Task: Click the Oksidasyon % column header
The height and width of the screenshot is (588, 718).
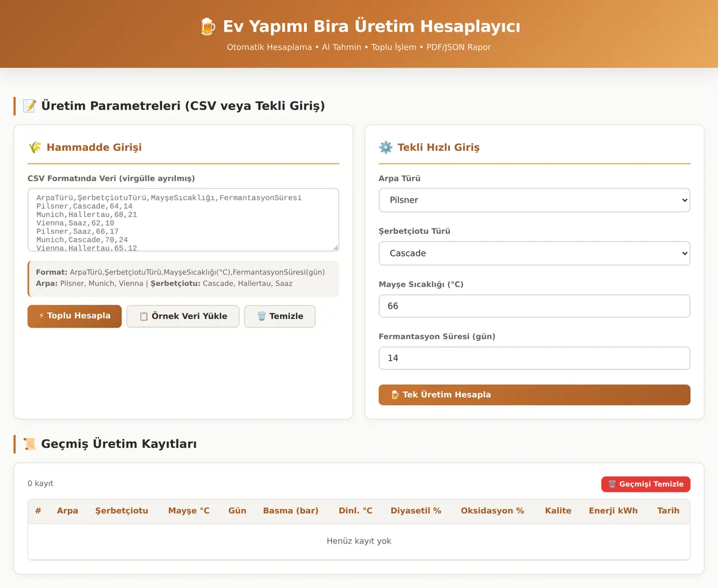Action: click(492, 511)
